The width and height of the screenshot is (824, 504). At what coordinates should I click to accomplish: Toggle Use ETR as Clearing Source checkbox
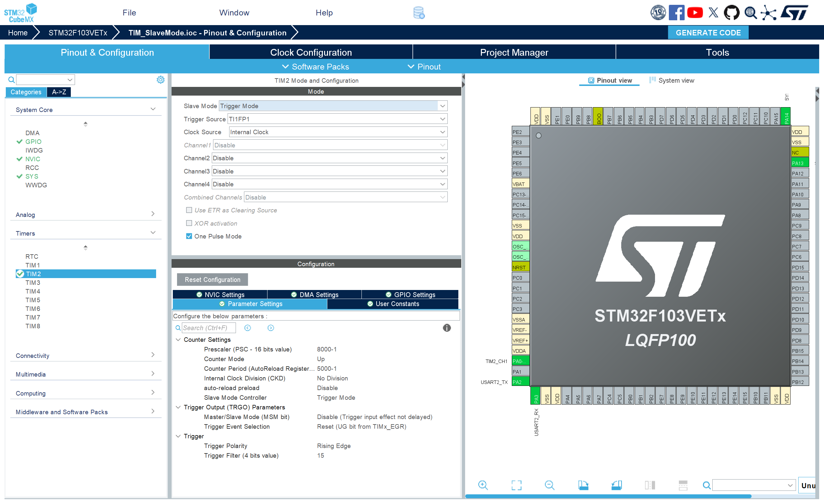click(189, 210)
